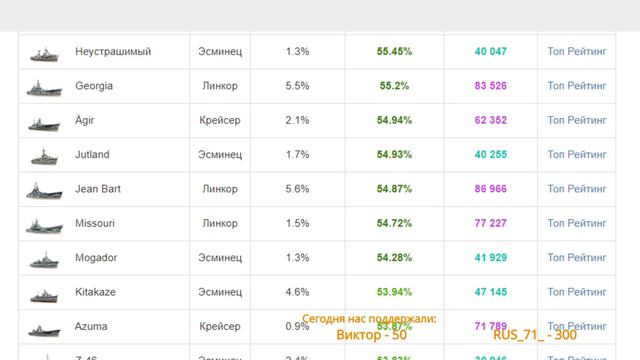Select the ship name Missouri
Image resolution: width=640 pixels, height=360 pixels.
point(95,223)
